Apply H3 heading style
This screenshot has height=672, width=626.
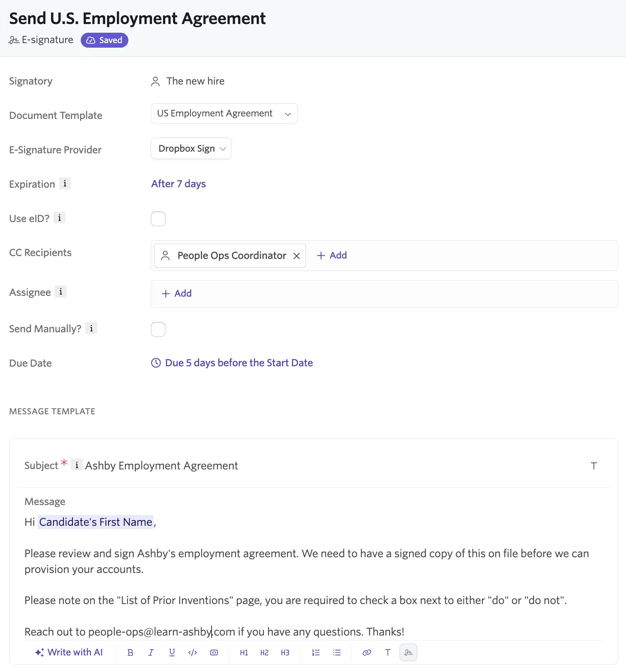tap(285, 653)
